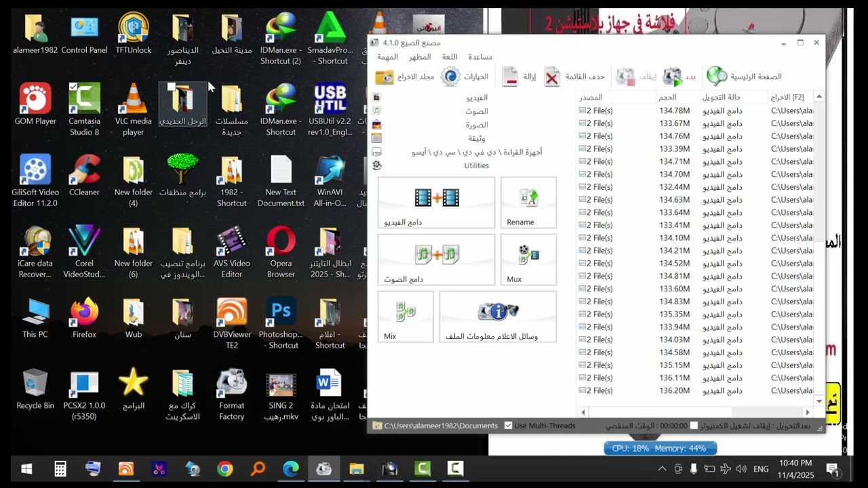Select the TFTUnlock desktop icon
Viewport: 868px width, 488px height.
pos(134,34)
